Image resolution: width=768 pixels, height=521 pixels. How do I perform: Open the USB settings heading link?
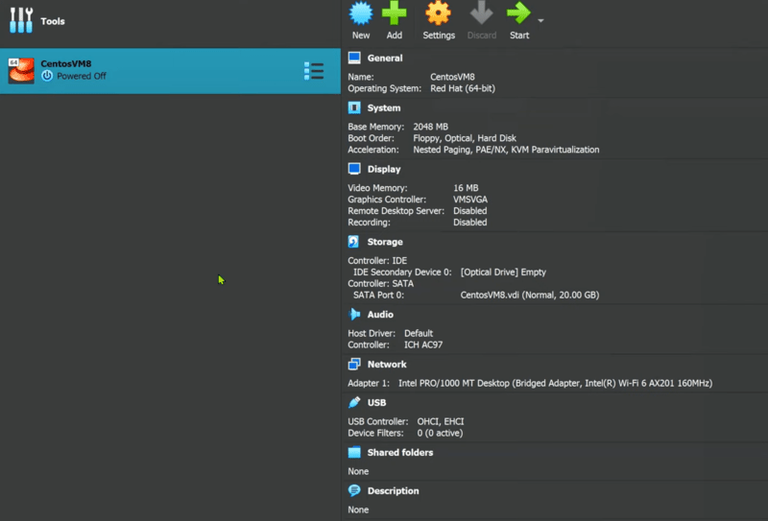tap(377, 403)
